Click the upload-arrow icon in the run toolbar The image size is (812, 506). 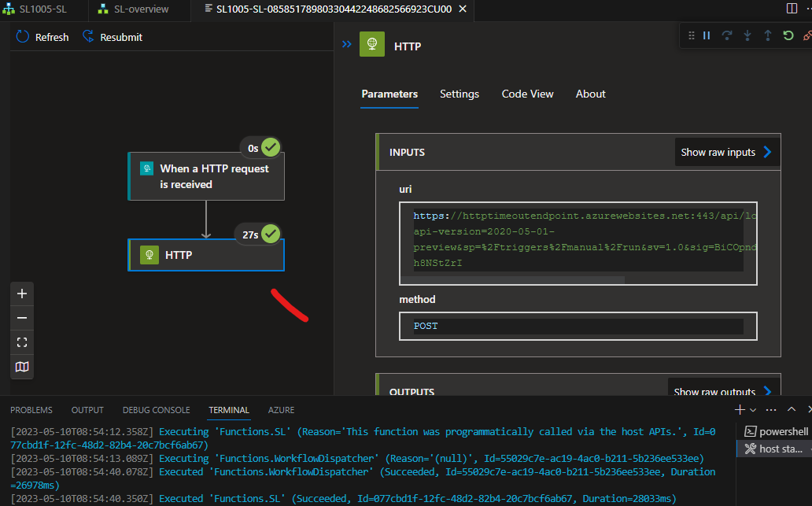coord(766,35)
